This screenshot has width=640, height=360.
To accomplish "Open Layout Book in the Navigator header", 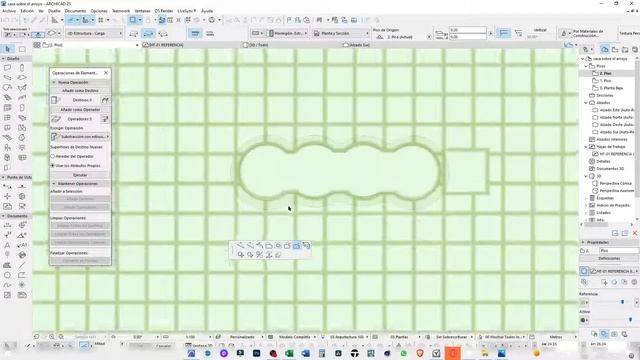I will (625, 49).
